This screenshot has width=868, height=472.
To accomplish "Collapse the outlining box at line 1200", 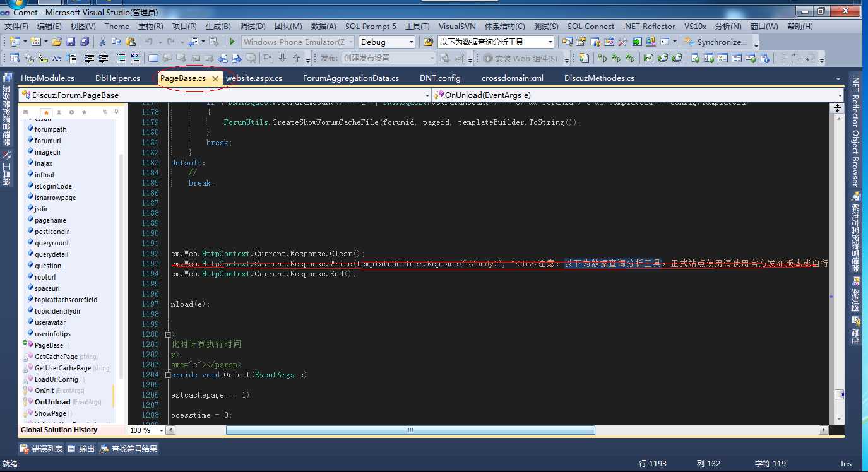I will click(x=168, y=334).
